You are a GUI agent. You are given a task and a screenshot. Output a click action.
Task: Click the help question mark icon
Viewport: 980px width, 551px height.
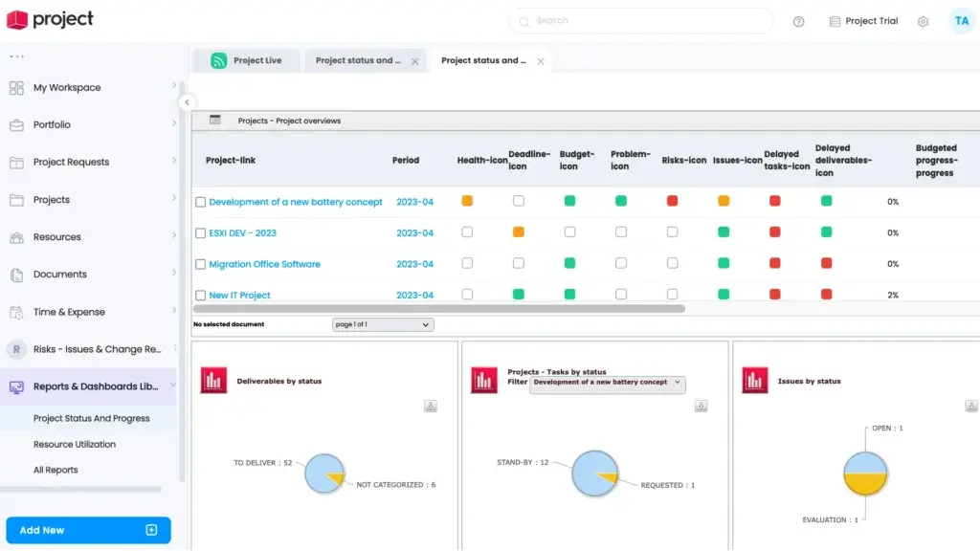coord(798,21)
